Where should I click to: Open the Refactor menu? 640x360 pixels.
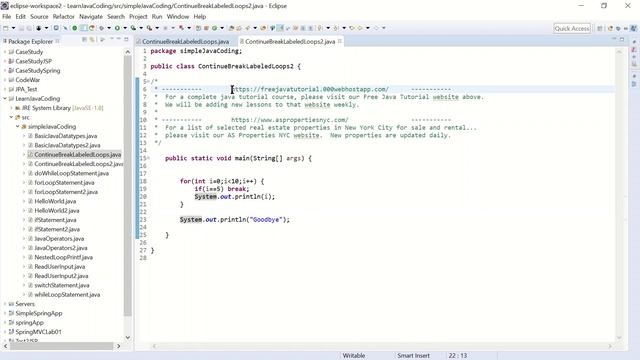[x=64, y=17]
